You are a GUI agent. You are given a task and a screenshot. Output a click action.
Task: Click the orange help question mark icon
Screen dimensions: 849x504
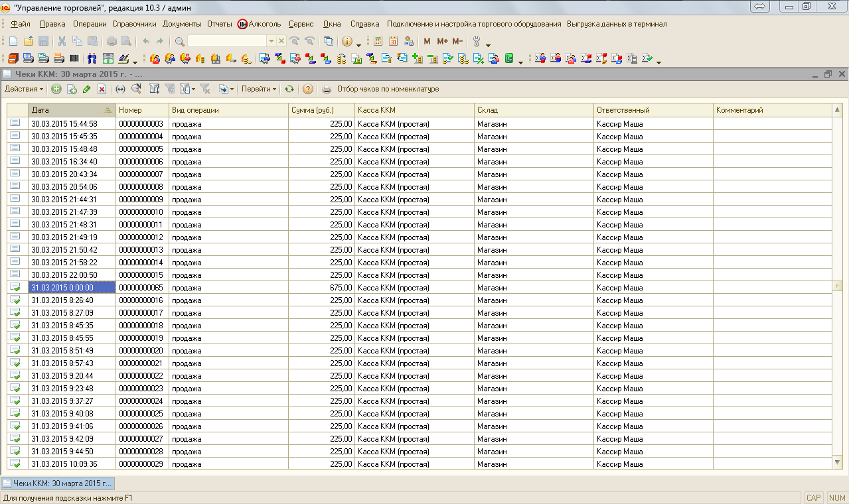click(x=308, y=89)
